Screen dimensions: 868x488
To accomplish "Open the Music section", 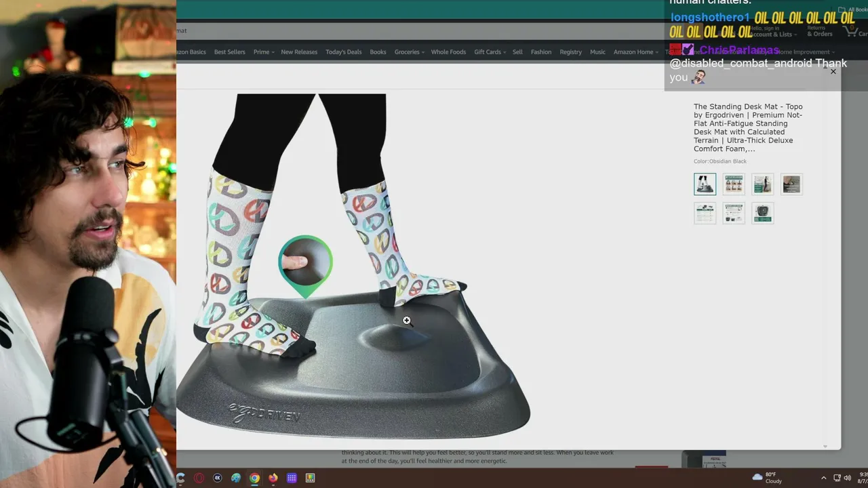I will pos(597,52).
